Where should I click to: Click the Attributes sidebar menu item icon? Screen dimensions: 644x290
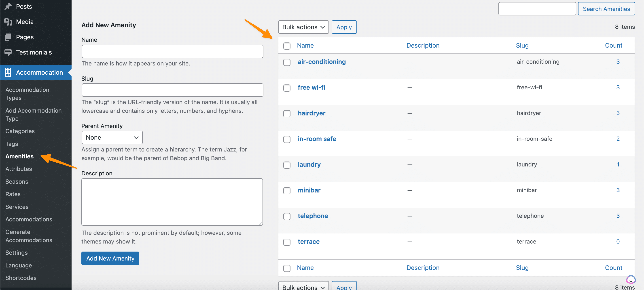point(19,168)
